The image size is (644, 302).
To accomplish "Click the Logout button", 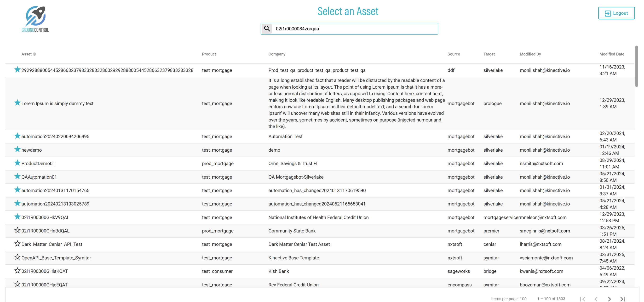I will coord(616,13).
